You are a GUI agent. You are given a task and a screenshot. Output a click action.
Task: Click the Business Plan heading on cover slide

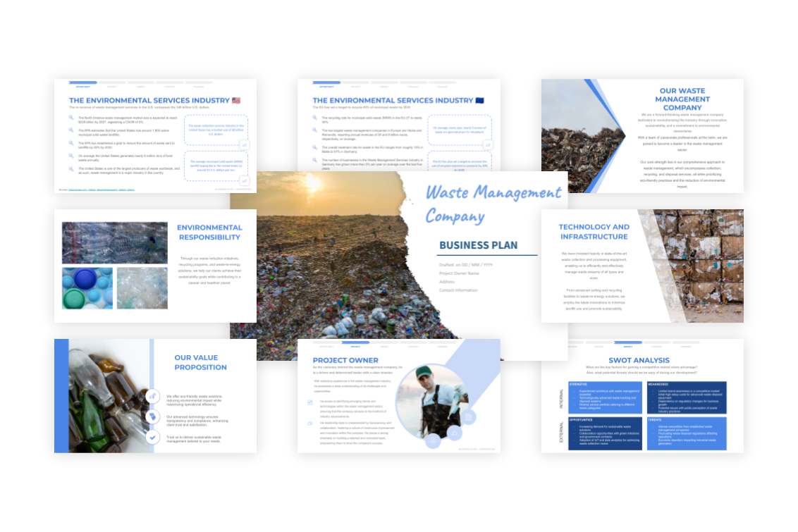478,245
